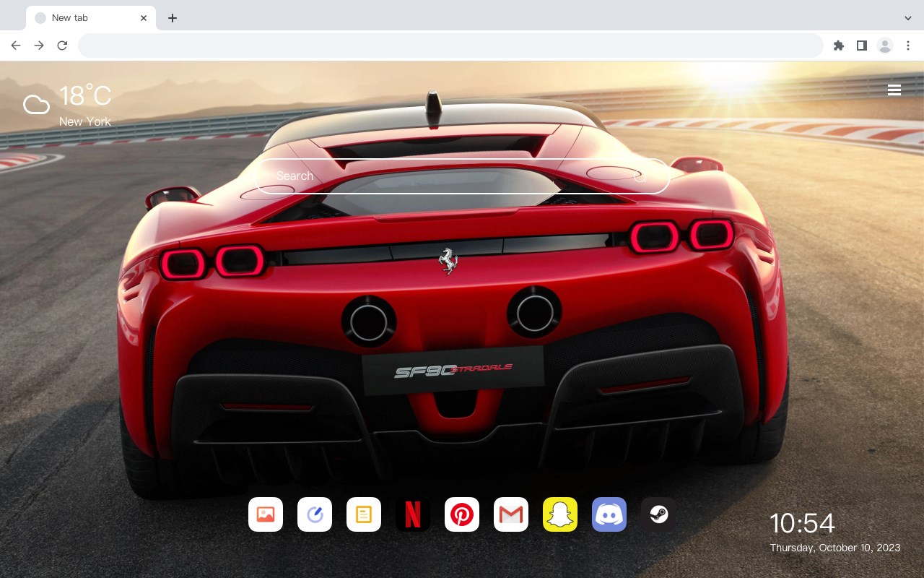Image resolution: width=924 pixels, height=578 pixels.
Task: Go back to previous page
Action: pyautogui.click(x=16, y=46)
